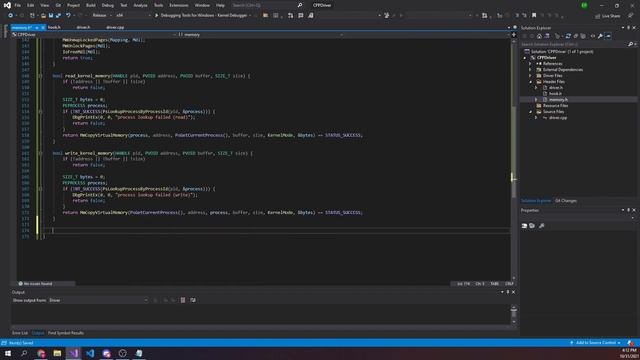
Task: Select hook.h in Solution Explorer
Action: click(555, 93)
